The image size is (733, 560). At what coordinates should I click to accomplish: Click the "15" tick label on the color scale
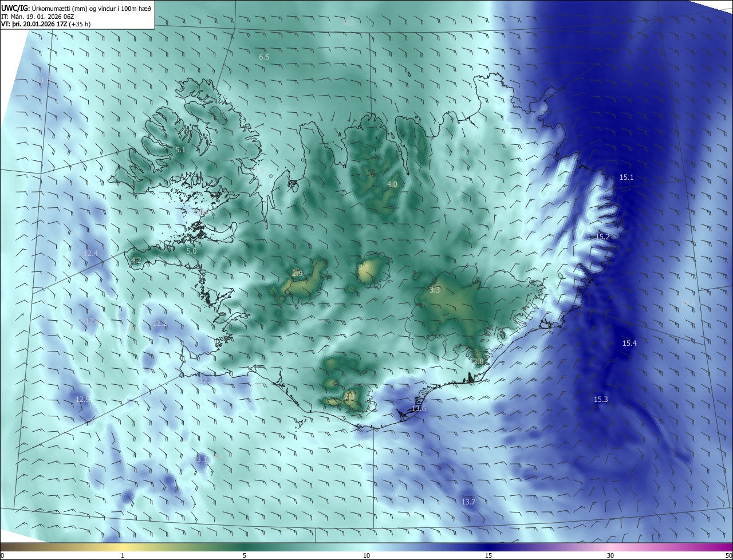(x=488, y=555)
